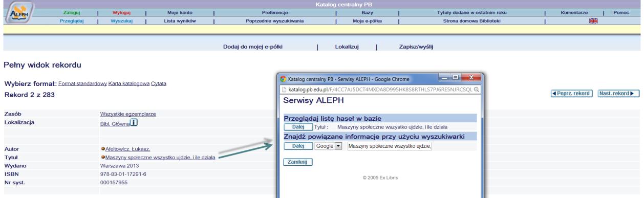Click author link Afeltowicz, Łukasz
This screenshot has height=198, width=644.
(x=128, y=149)
